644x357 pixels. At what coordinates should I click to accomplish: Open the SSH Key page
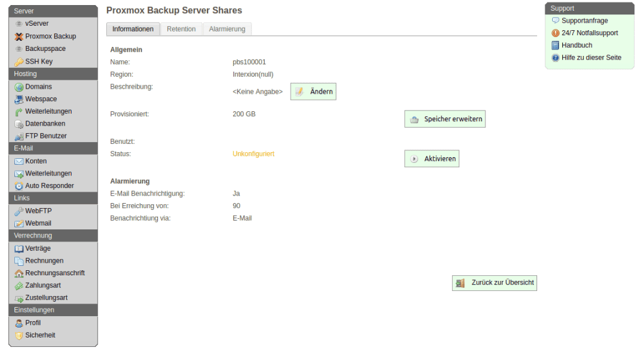coord(39,62)
